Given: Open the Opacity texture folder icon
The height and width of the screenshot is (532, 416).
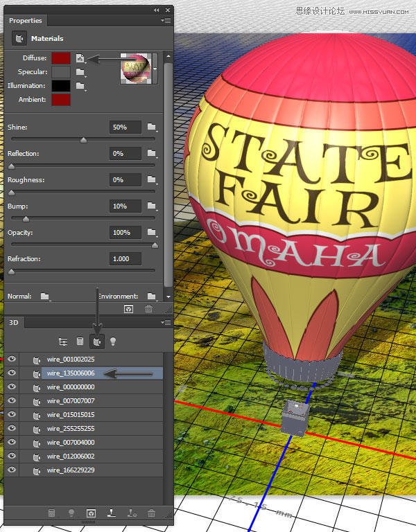Looking at the screenshot, I should [152, 233].
